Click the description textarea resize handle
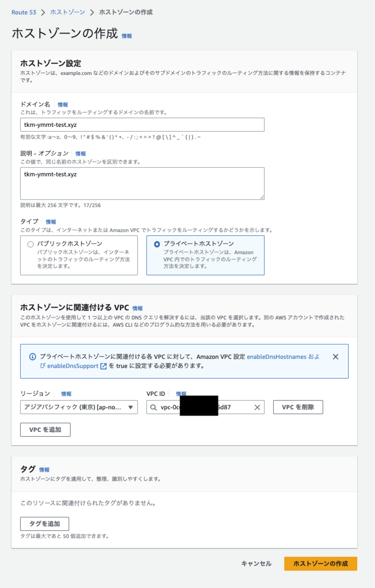Image resolution: width=375 pixels, height=588 pixels. (261, 196)
